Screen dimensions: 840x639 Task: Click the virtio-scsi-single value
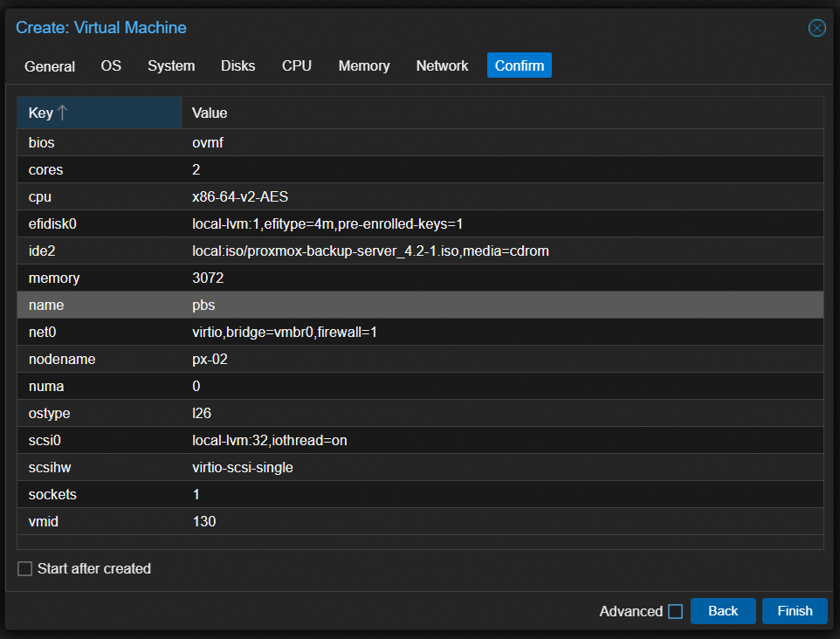243,467
